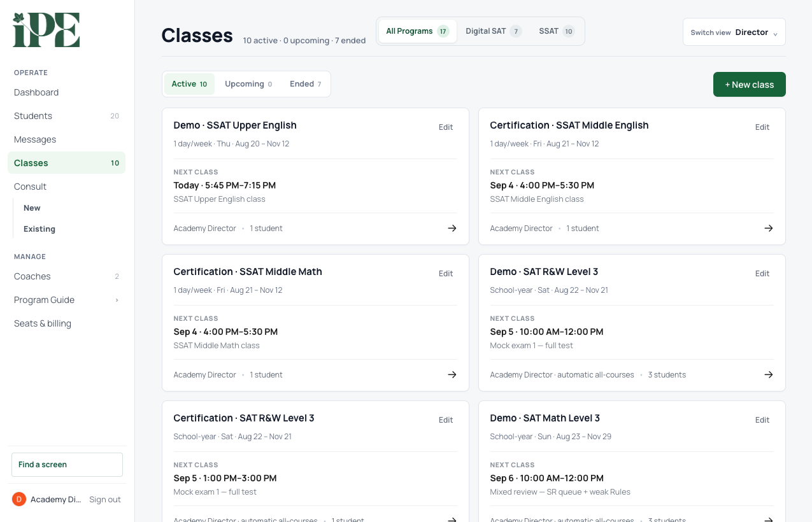Switch to the Active classes tab
This screenshot has height=522, width=812.
tap(189, 84)
